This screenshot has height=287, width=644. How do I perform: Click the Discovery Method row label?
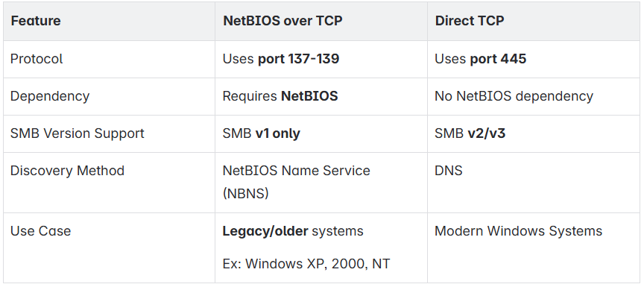tap(67, 171)
